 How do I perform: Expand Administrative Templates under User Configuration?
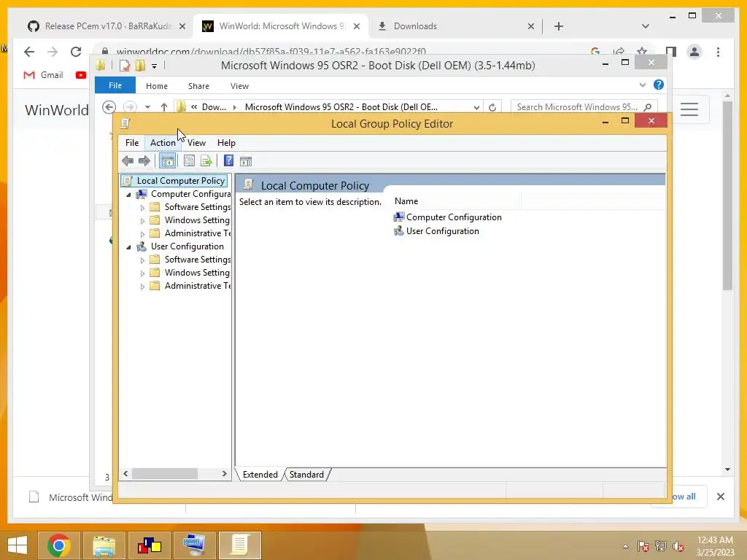(x=142, y=286)
